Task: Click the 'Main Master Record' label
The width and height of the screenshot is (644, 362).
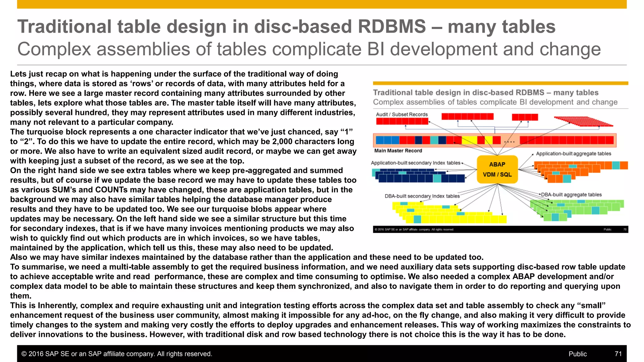Action: tap(398, 151)
